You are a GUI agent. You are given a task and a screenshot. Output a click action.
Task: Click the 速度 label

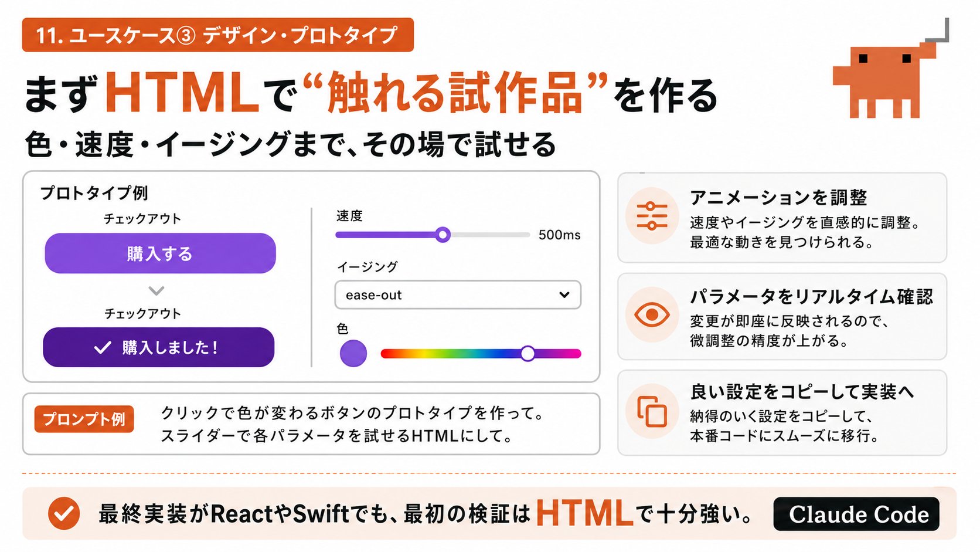349,216
